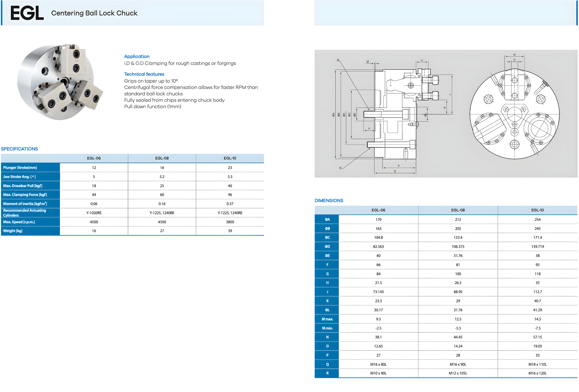Click the Technical features heading
This screenshot has width=579, height=392.
tap(144, 74)
